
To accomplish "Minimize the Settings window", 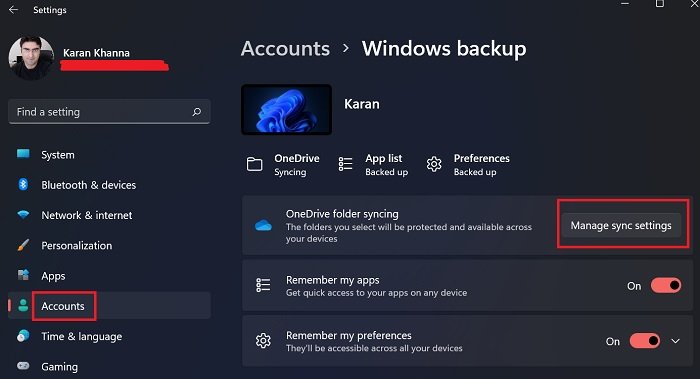I will pos(625,4).
